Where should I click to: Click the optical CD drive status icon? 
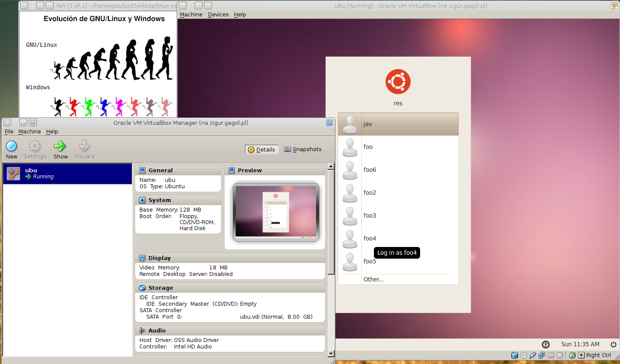(524, 355)
